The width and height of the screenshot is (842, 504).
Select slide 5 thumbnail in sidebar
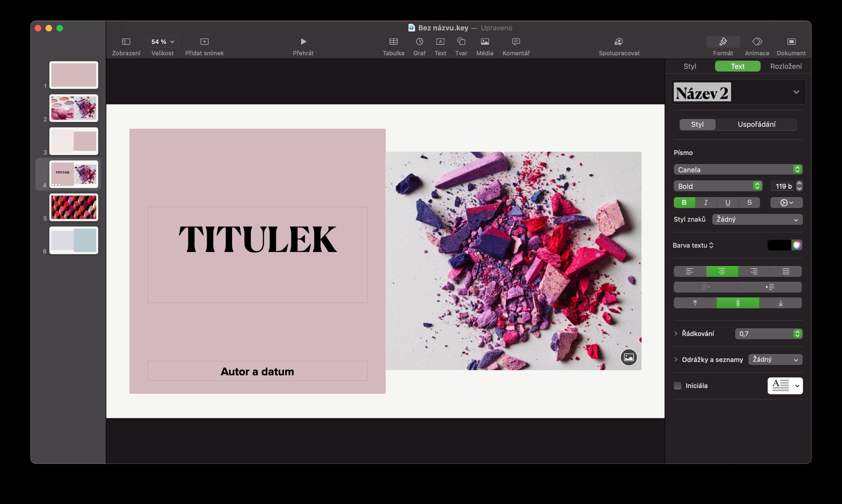(x=73, y=207)
